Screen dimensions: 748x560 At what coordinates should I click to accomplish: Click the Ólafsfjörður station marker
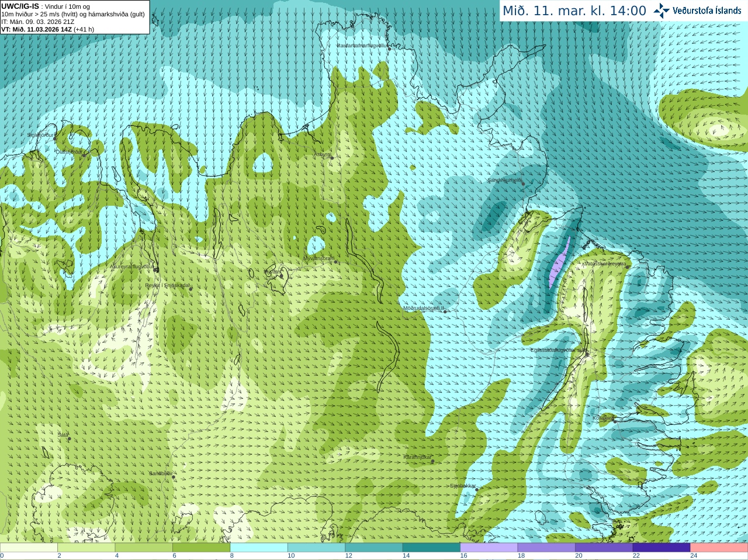(84, 155)
